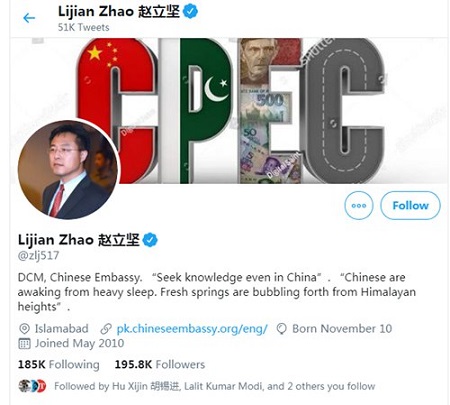450x405 pixels.
Task: View followers you know: Hu Xijin, Lalit Modi
Action: pyautogui.click(x=215, y=386)
